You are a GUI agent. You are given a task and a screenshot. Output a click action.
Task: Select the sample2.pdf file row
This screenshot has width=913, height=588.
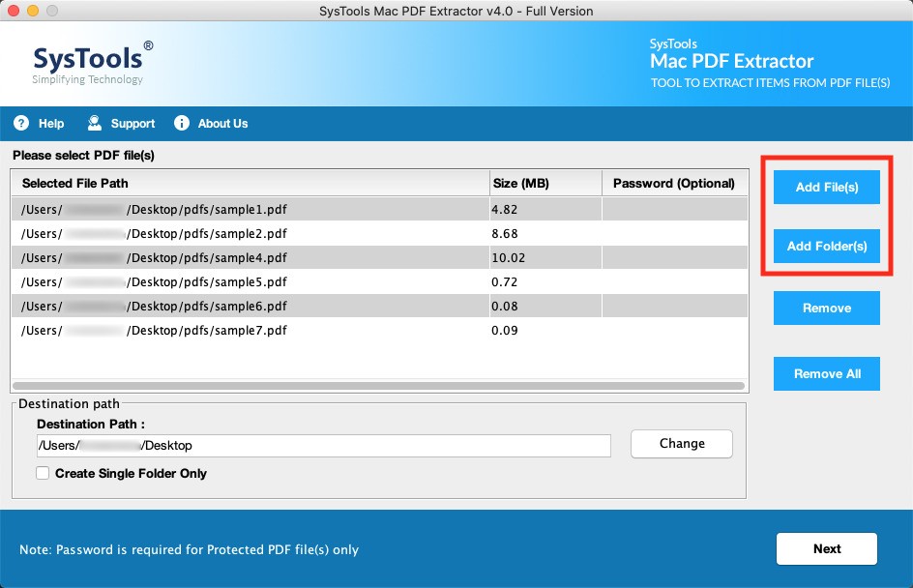pyautogui.click(x=380, y=233)
